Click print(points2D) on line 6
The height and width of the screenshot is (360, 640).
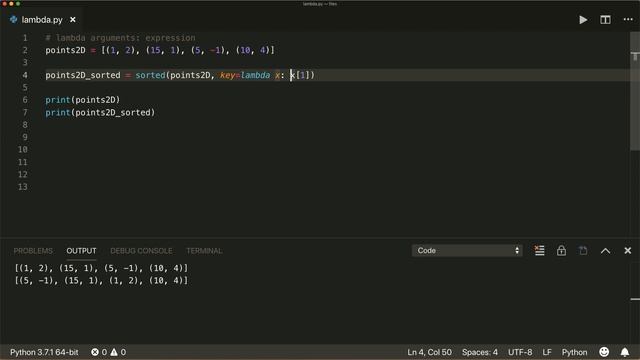[x=83, y=100]
